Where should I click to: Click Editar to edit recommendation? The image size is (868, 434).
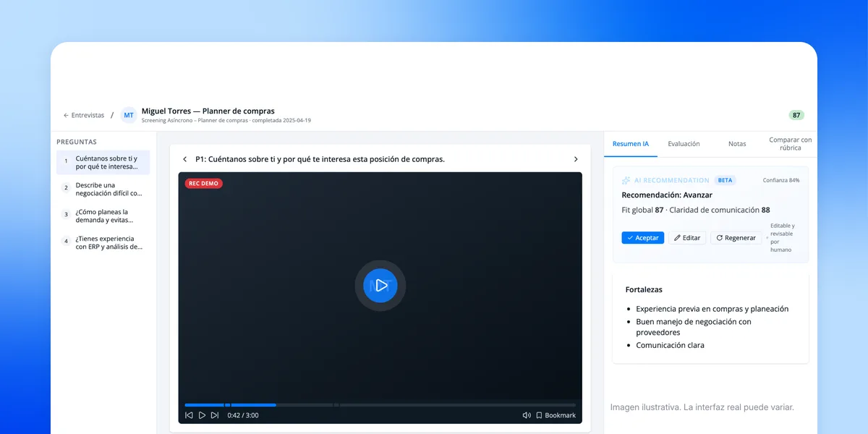click(x=687, y=238)
